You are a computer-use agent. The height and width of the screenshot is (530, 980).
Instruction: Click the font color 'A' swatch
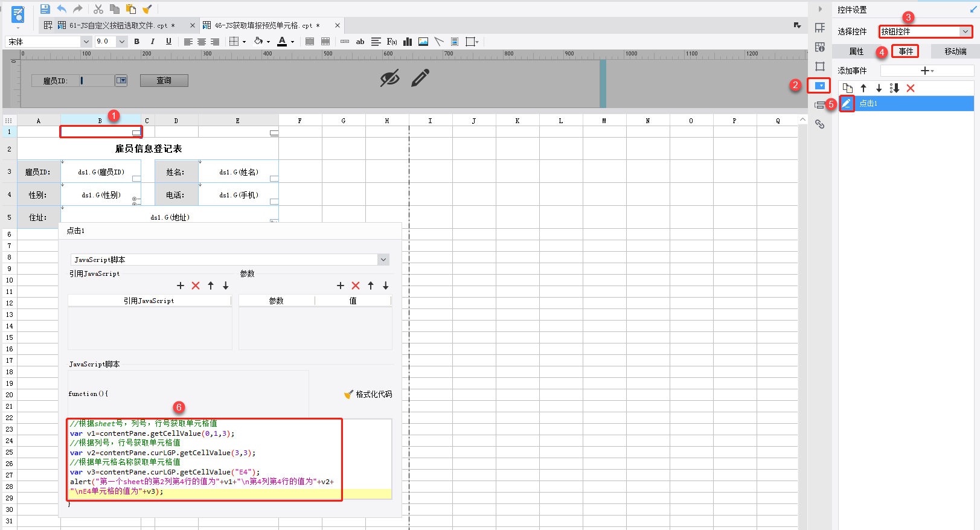282,42
